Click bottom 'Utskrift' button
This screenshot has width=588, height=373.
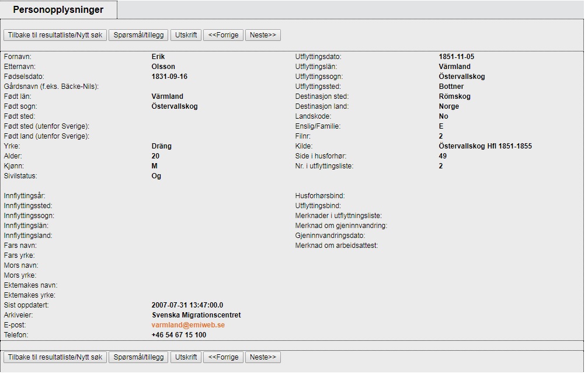186,357
